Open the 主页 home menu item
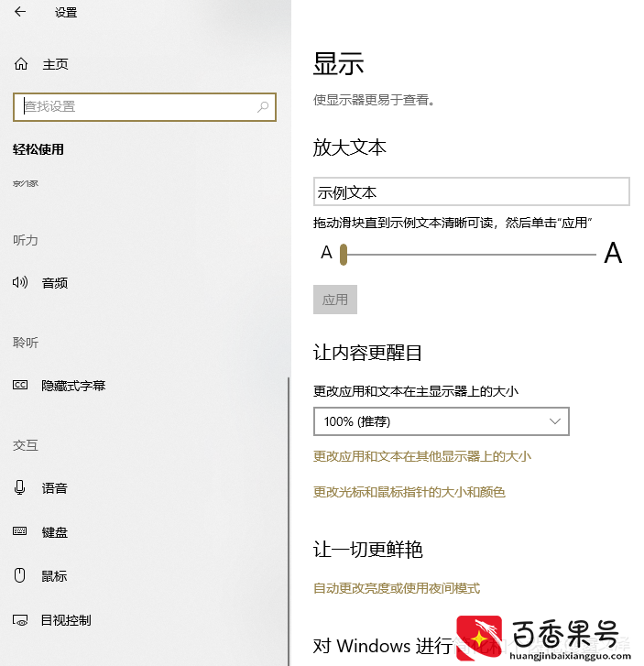The image size is (644, 666). click(x=55, y=64)
